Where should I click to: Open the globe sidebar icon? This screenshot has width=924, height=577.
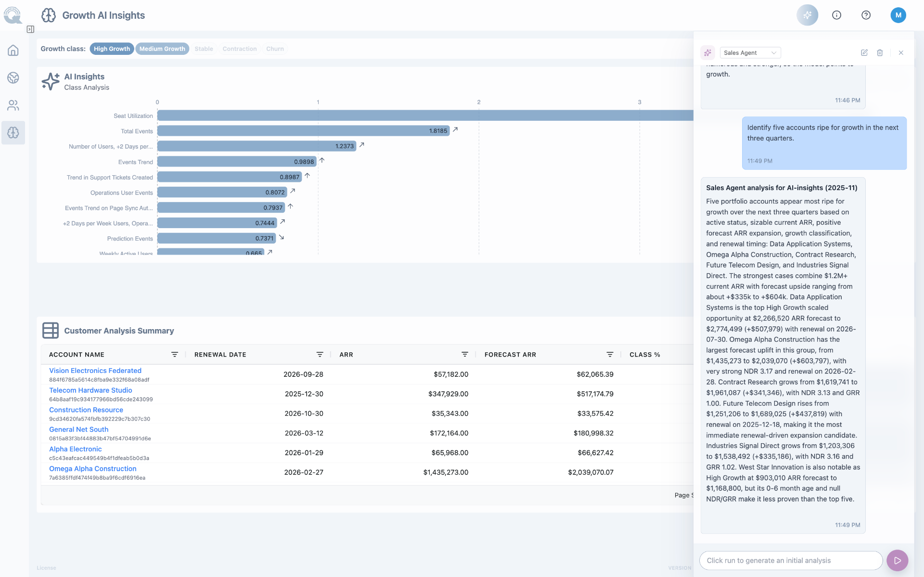point(13,77)
